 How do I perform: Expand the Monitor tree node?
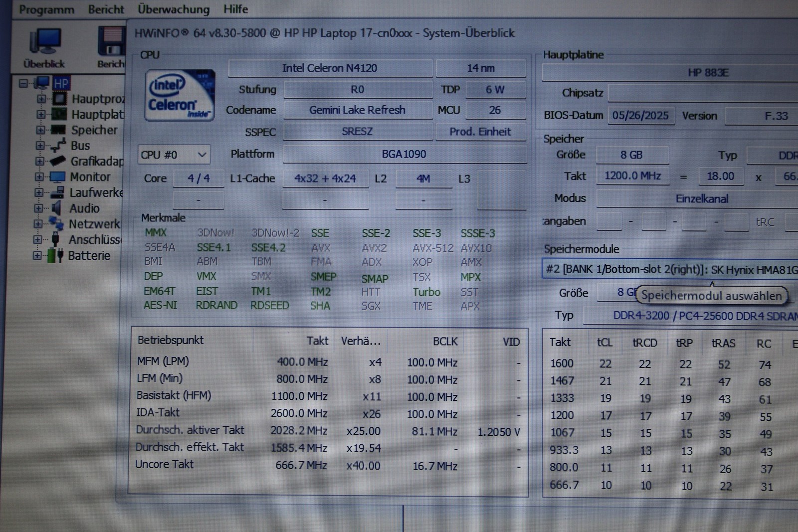click(39, 177)
